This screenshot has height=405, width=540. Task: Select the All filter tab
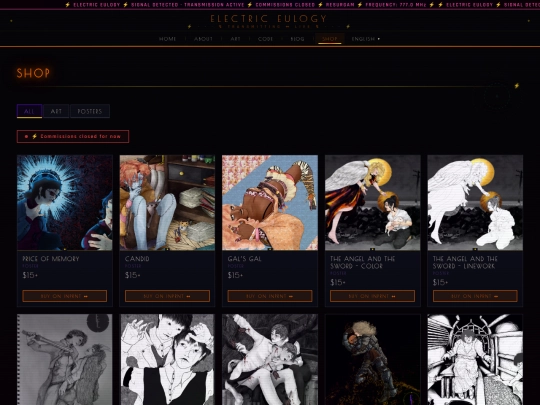pos(29,111)
